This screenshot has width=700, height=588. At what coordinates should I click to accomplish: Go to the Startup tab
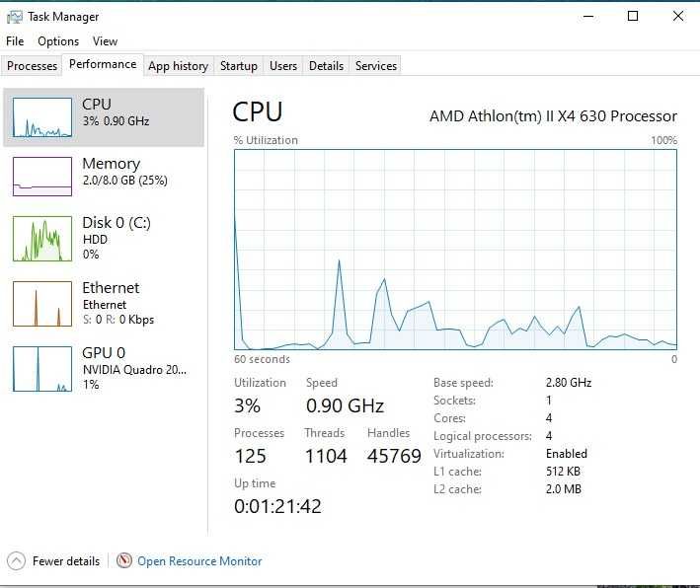click(x=238, y=66)
